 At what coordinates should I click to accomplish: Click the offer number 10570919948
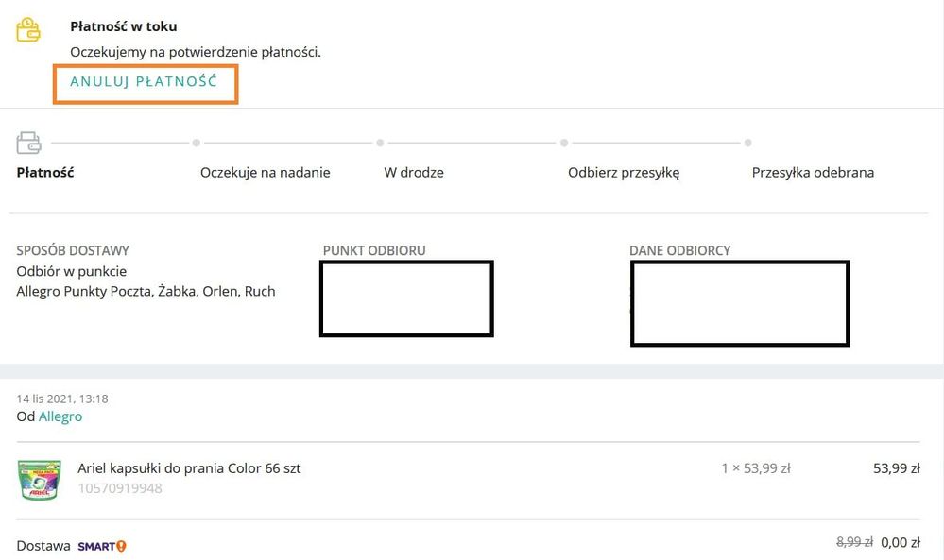pos(120,488)
